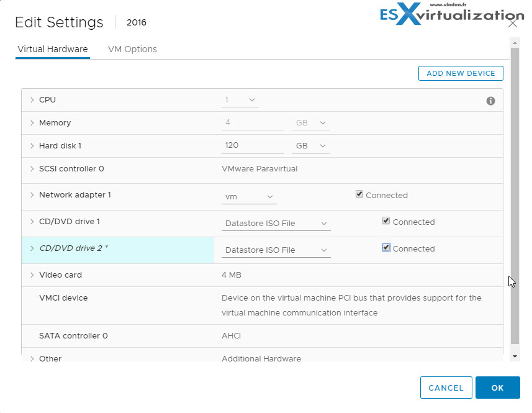Image resolution: width=532 pixels, height=413 pixels.
Task: Open Hard disk 1 size unit dropdown
Action: (310, 146)
